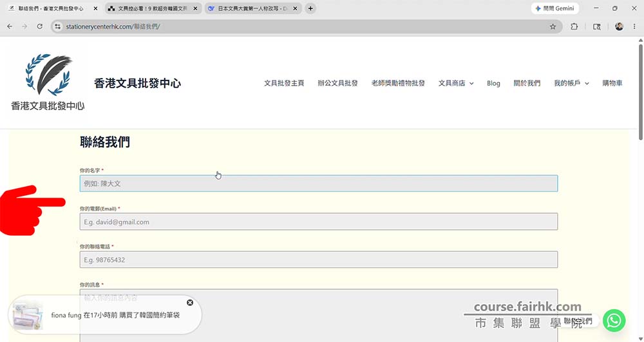This screenshot has width=644, height=342.
Task: Open the media/search side panel icon
Action: pos(597,26)
